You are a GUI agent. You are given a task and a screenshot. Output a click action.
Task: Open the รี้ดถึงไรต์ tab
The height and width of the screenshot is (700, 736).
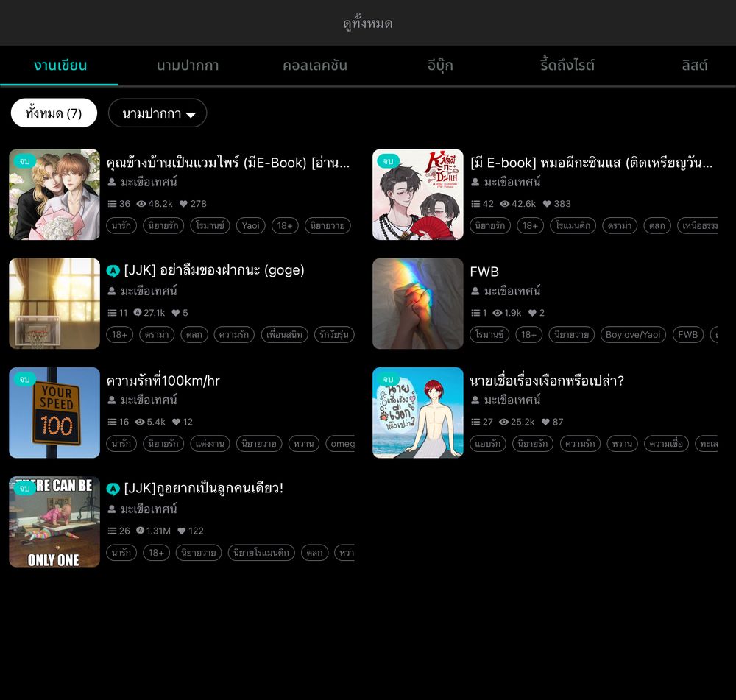pos(567,66)
